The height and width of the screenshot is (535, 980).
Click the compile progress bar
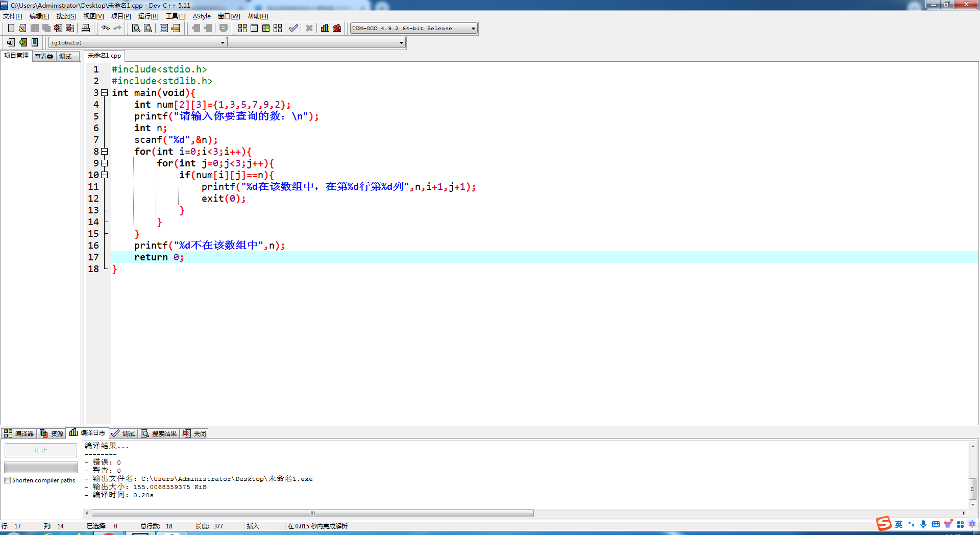coord(41,467)
